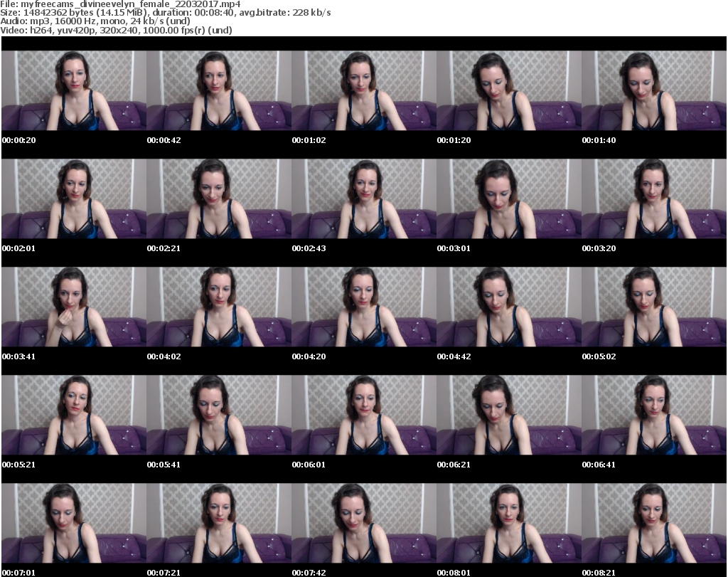Click the 00:04:20 timestamp label

point(309,356)
